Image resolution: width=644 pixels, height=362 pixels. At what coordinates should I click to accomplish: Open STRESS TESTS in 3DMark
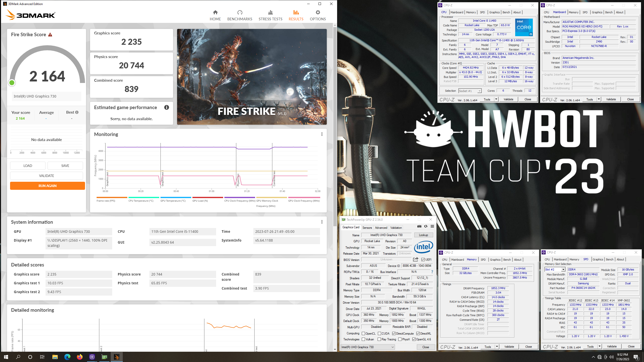(270, 15)
